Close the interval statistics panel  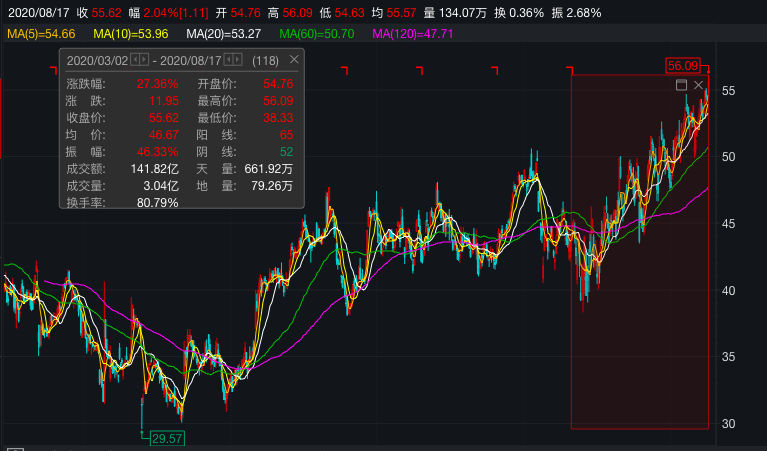[294, 59]
